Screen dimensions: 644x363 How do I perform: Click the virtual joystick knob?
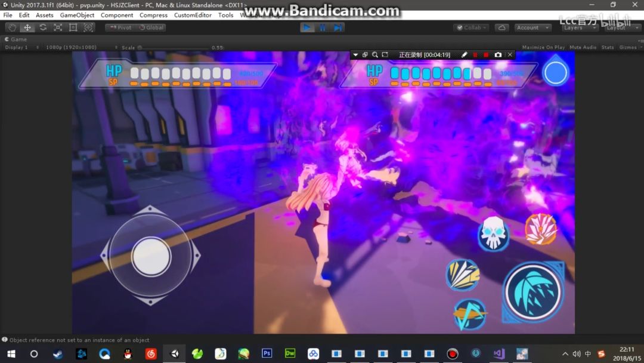point(151,256)
